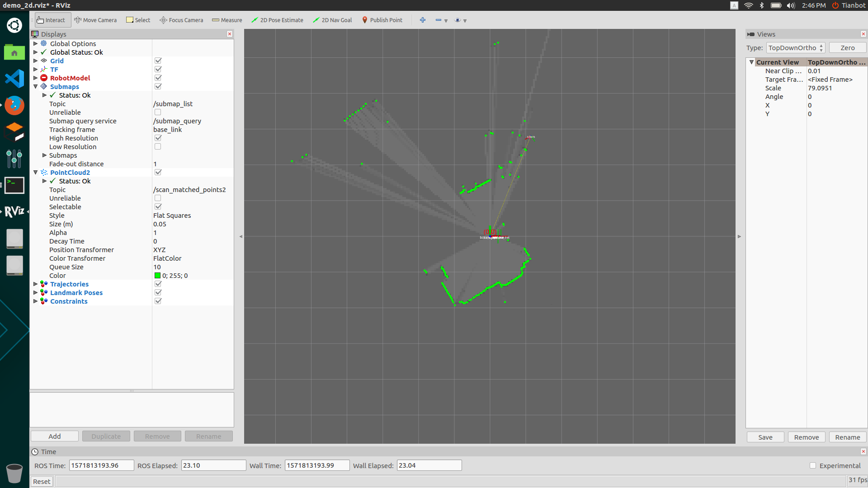
Task: Click the battery indicator
Action: 776,5
